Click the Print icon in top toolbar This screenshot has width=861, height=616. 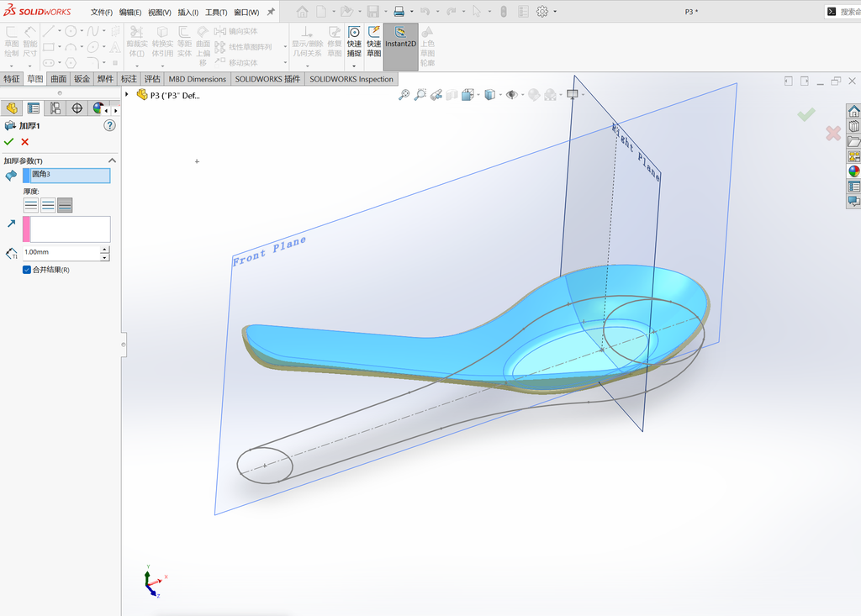399,12
